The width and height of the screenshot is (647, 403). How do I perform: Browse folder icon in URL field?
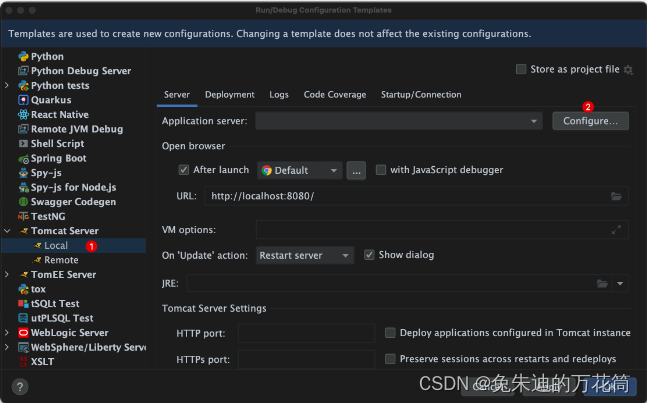[616, 196]
